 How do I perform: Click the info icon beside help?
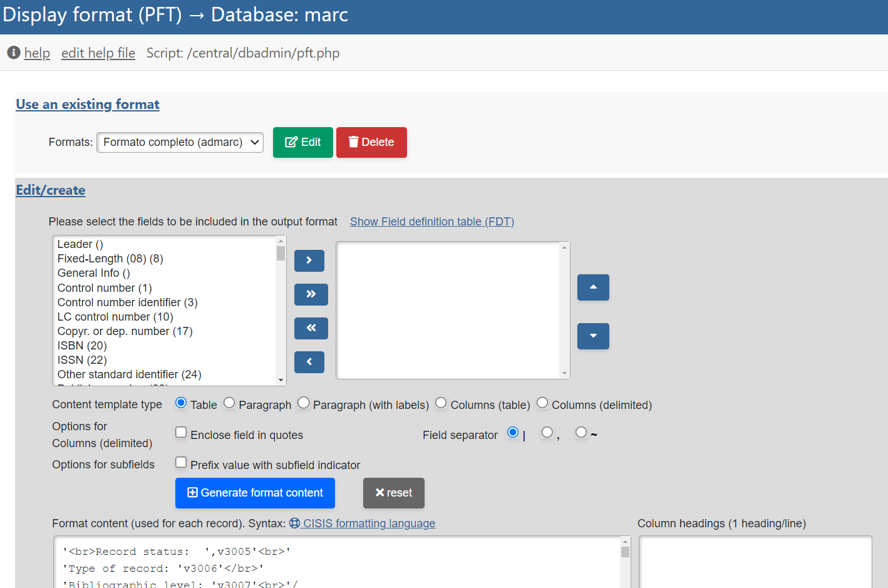click(14, 53)
